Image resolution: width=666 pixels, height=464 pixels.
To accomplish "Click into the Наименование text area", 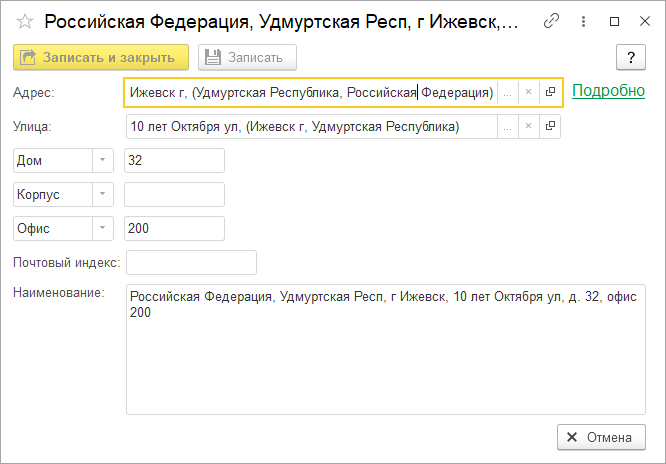I will 385,360.
